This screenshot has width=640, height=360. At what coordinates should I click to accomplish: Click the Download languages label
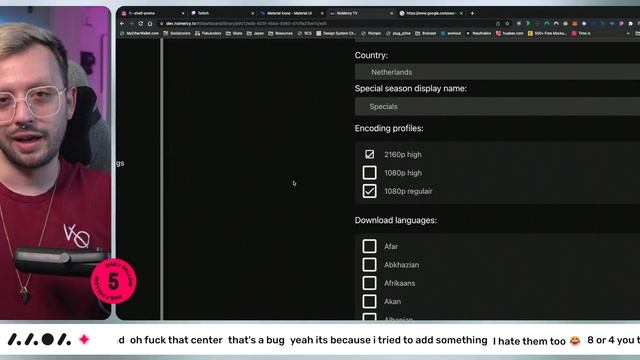(396, 220)
